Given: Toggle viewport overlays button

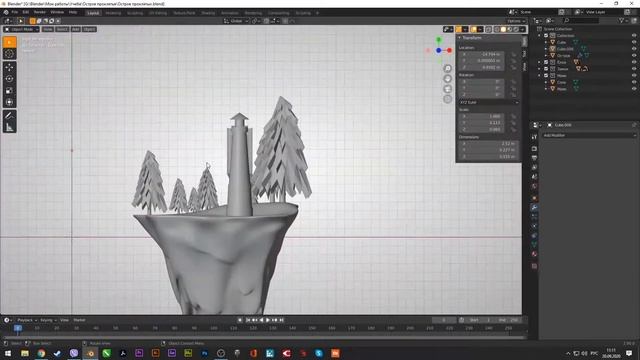Looking at the screenshot, I should (474, 29).
